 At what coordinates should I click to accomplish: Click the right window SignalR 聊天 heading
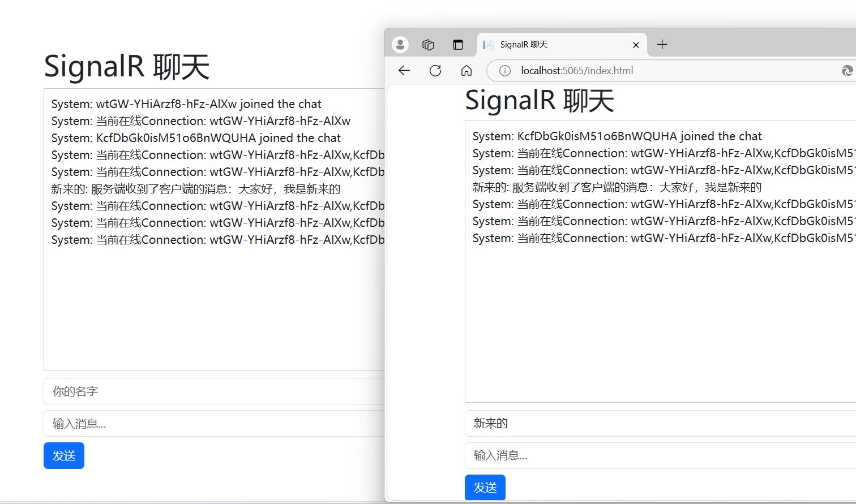click(540, 100)
